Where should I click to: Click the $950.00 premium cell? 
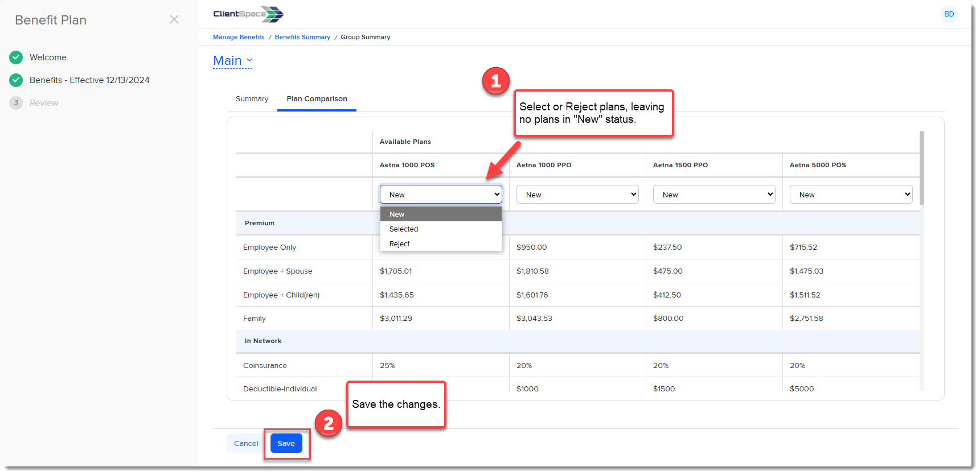pyautogui.click(x=531, y=247)
